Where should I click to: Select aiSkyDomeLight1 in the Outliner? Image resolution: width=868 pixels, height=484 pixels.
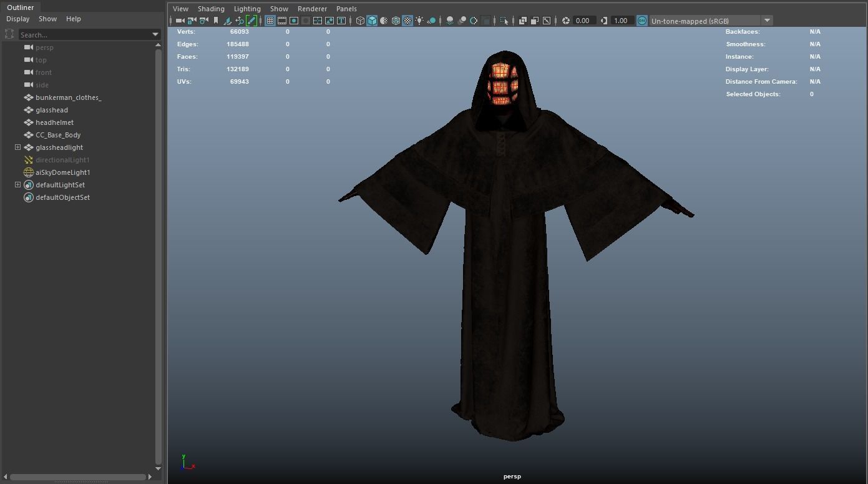[x=62, y=172]
